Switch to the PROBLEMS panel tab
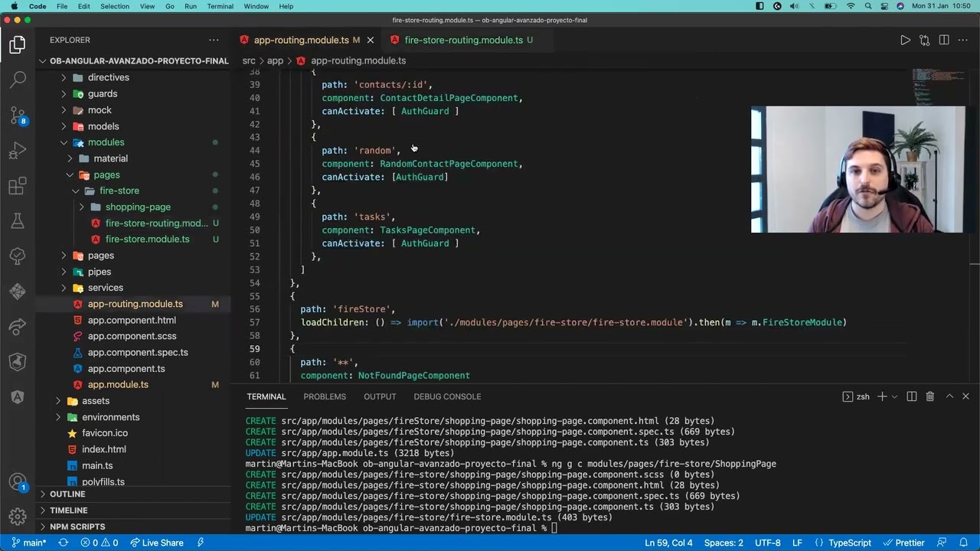The image size is (980, 551). coord(325,396)
